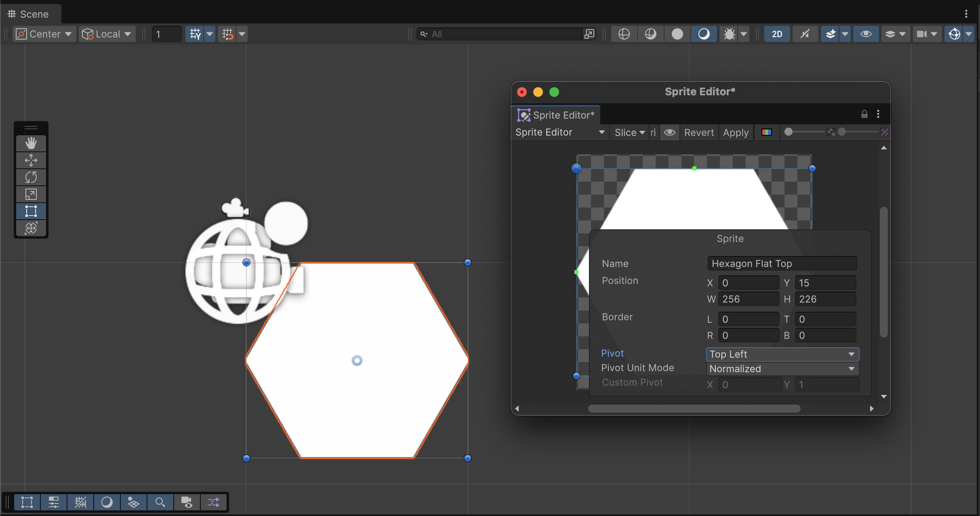The height and width of the screenshot is (516, 980).
Task: Select the Transform tool in overlay
Action: click(31, 228)
